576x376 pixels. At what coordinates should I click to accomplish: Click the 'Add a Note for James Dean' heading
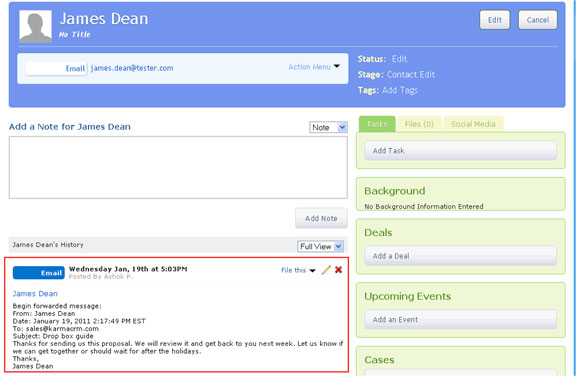click(x=70, y=127)
